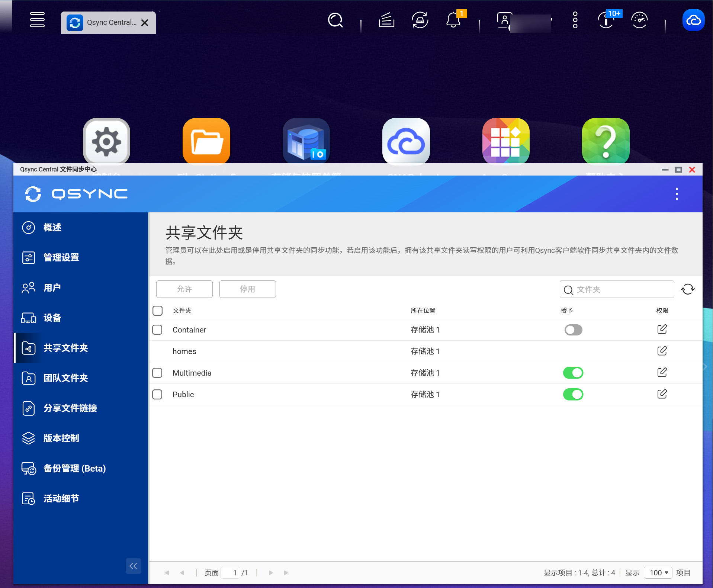
Task: Click the Container folder name
Action: (x=189, y=330)
